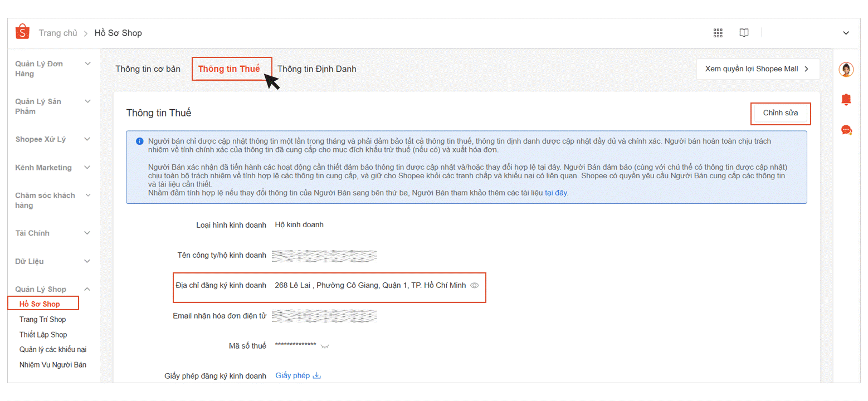This screenshot has height=401, width=868.
Task: Reveal the hidden Mã số thuế value
Action: point(325,346)
